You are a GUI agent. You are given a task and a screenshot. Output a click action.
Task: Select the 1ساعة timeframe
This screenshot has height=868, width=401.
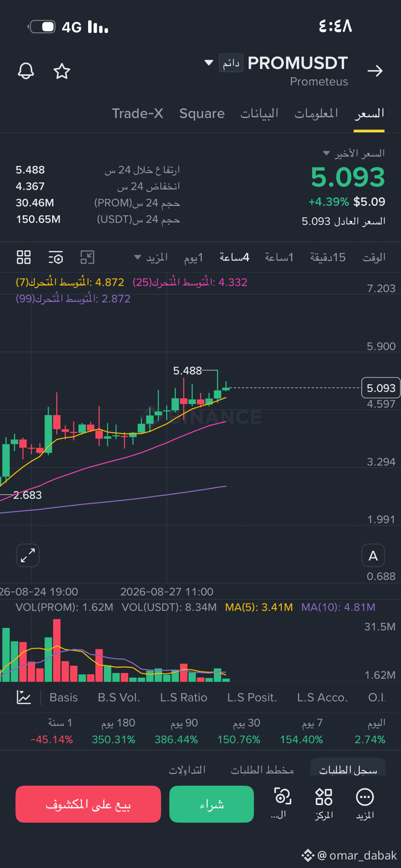(x=279, y=257)
